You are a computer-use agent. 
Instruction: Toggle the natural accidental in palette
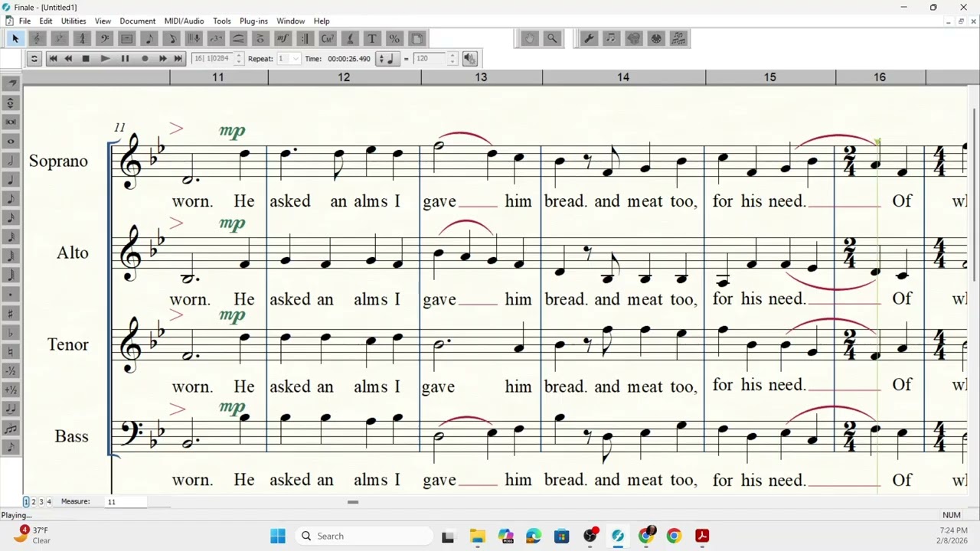[x=11, y=351]
